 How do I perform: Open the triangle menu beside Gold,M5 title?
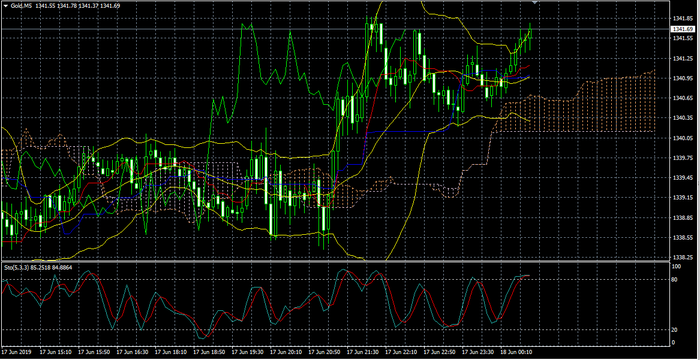[5, 6]
